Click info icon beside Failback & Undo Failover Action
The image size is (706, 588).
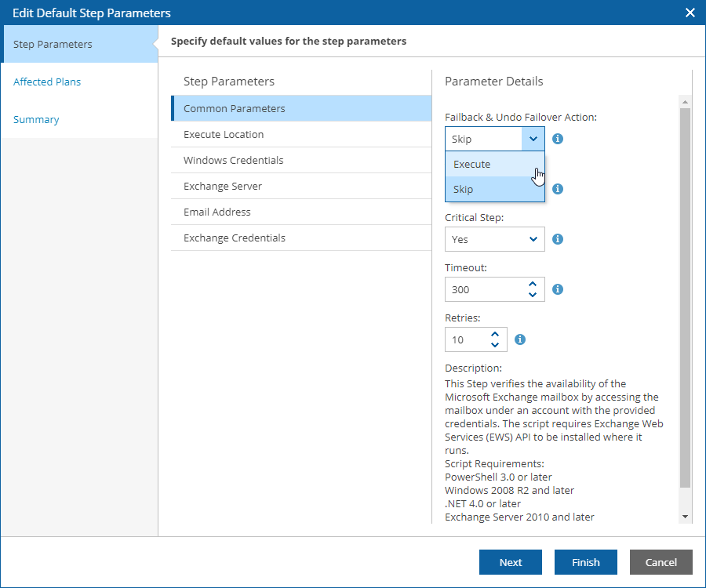558,139
